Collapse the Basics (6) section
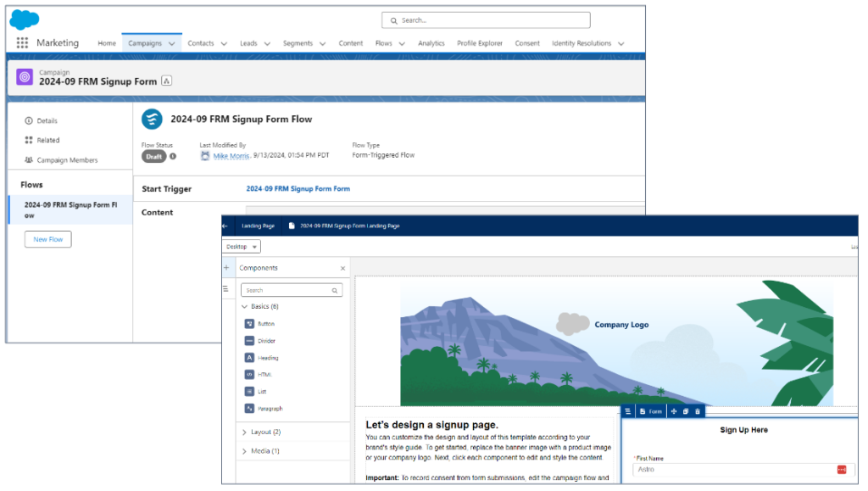 coord(245,307)
